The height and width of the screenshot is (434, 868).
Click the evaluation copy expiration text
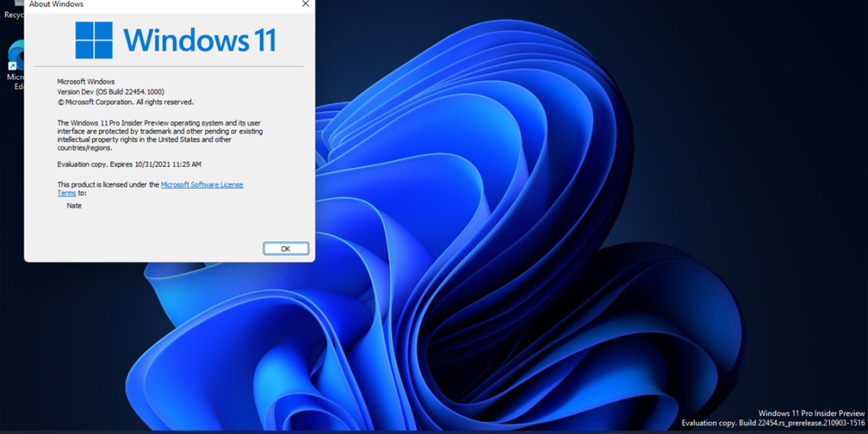click(129, 164)
